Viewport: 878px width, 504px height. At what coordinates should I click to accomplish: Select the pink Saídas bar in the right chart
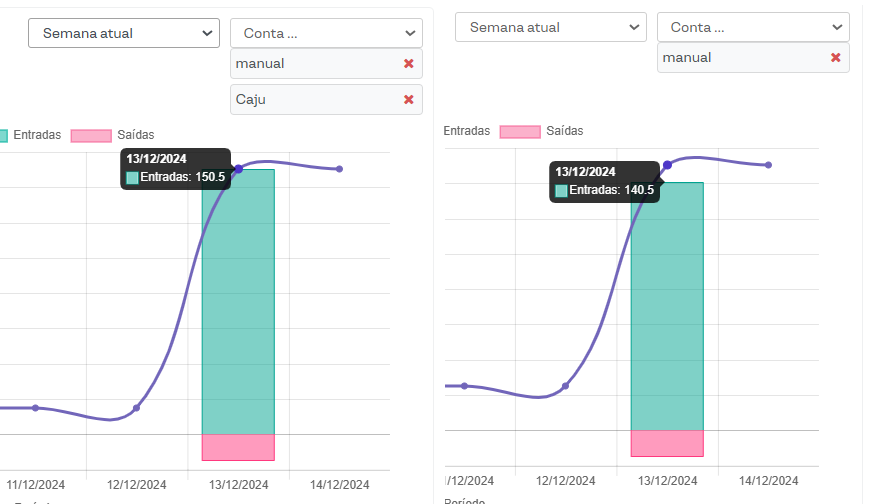click(667, 443)
